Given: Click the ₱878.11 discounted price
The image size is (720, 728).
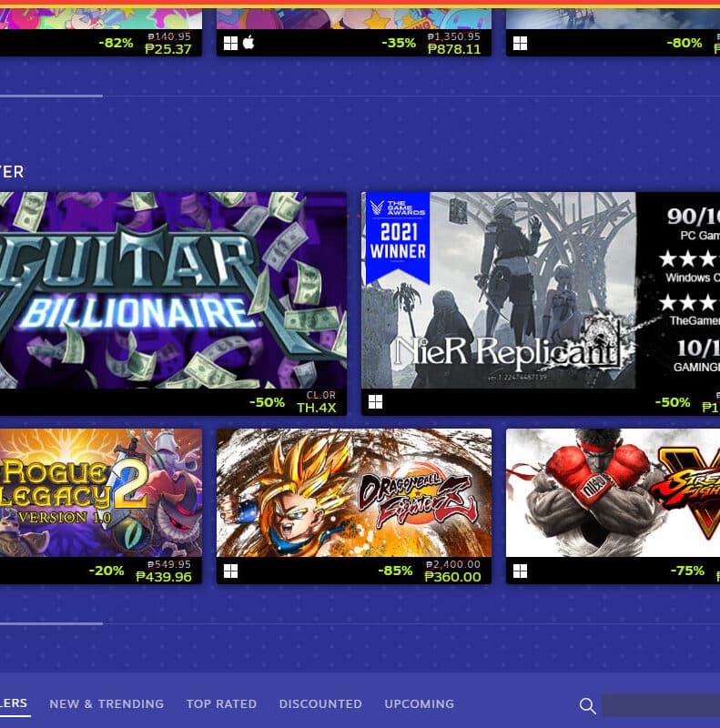Looking at the screenshot, I should click(454, 49).
